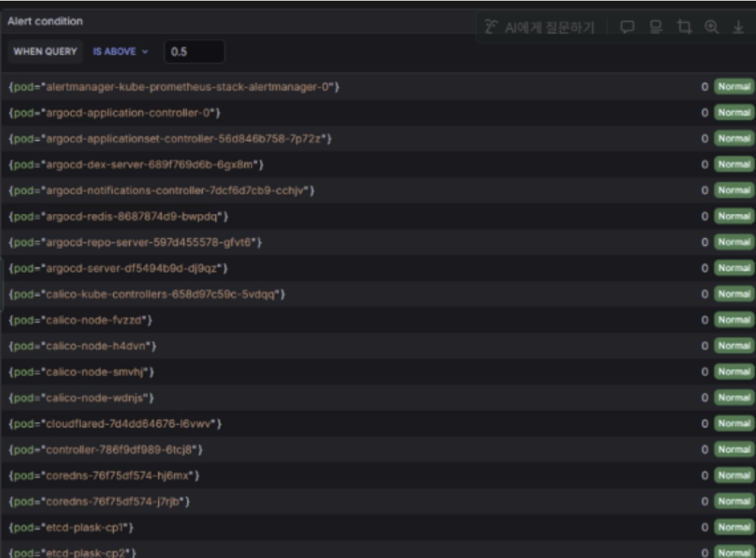
Task: Click the zoom-in magnifier icon
Action: pyautogui.click(x=710, y=27)
